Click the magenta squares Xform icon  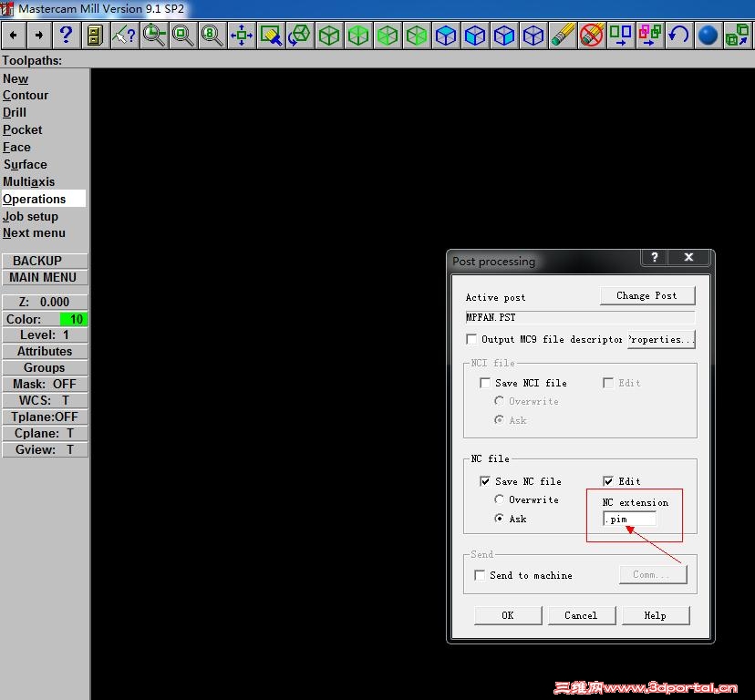649,36
